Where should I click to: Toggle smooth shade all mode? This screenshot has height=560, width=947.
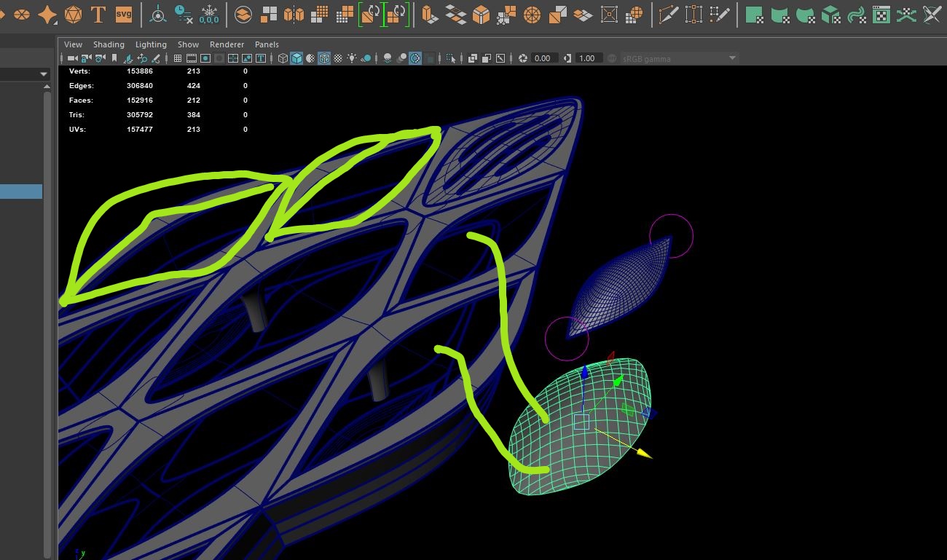[x=297, y=58]
